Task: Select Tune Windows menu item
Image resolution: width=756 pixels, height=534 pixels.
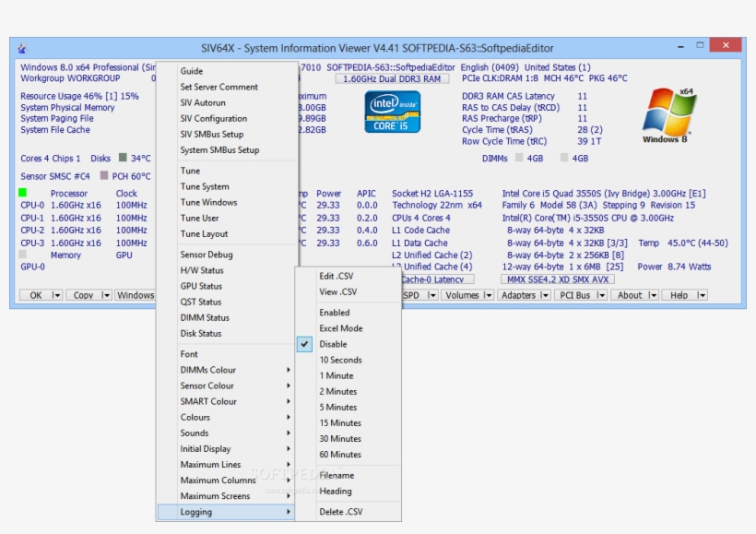Action: pyautogui.click(x=226, y=203)
